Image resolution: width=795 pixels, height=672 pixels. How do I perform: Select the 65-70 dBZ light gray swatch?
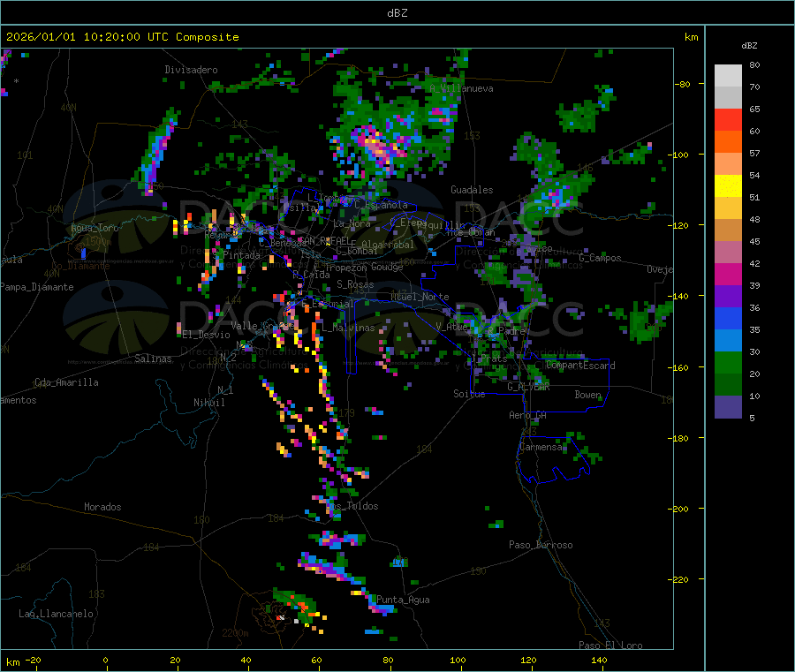pyautogui.click(x=728, y=98)
